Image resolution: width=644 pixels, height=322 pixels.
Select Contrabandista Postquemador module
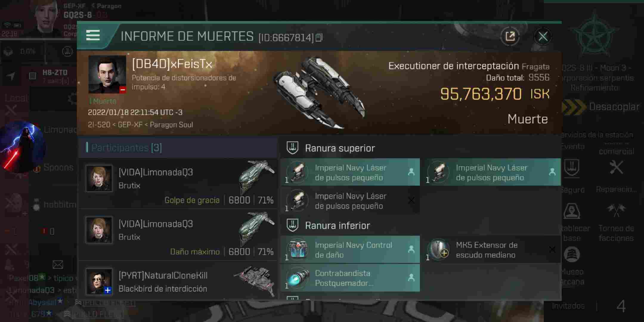(350, 278)
